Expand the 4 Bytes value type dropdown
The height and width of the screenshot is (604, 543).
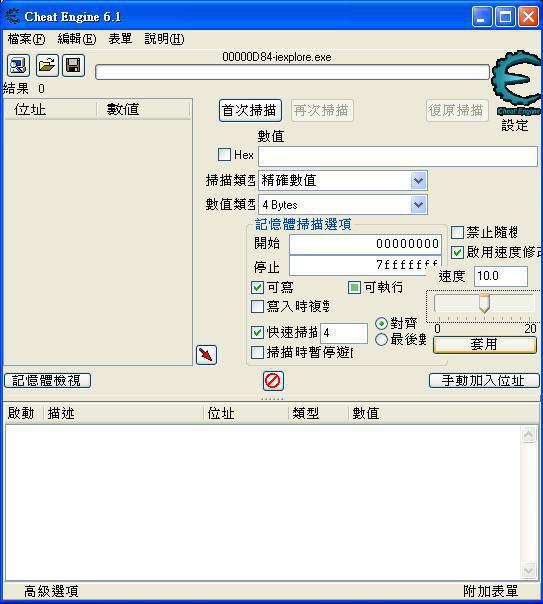coord(418,205)
